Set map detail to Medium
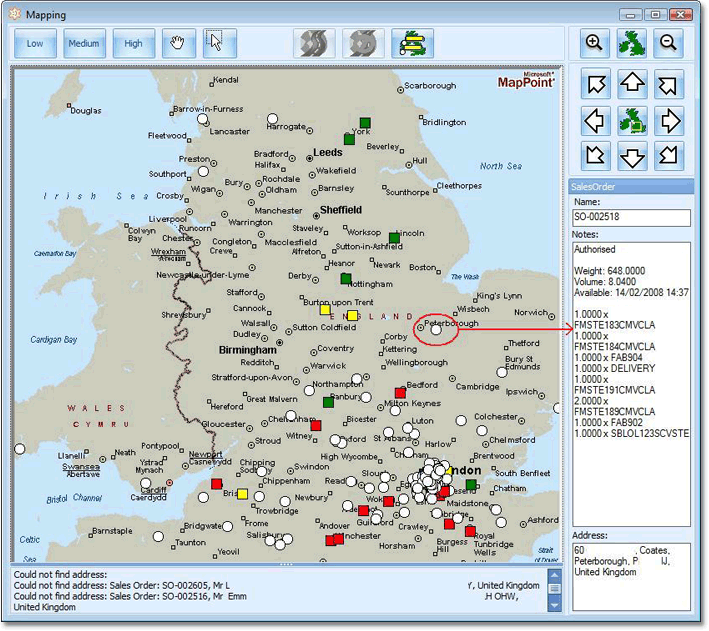Screen dimensions: 709x631 coord(84,43)
